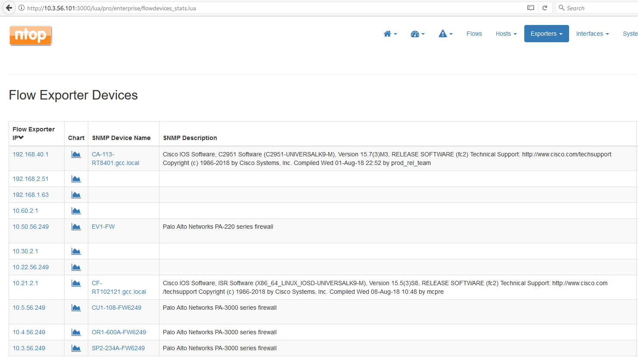
Task: Expand the Hosts dropdown
Action: pyautogui.click(x=506, y=34)
